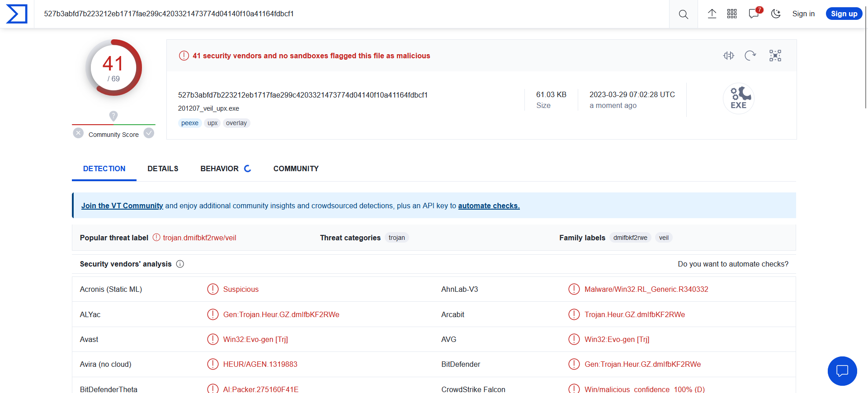The width and height of the screenshot is (868, 393).
Task: Open the chat support bubble button
Action: point(842,371)
